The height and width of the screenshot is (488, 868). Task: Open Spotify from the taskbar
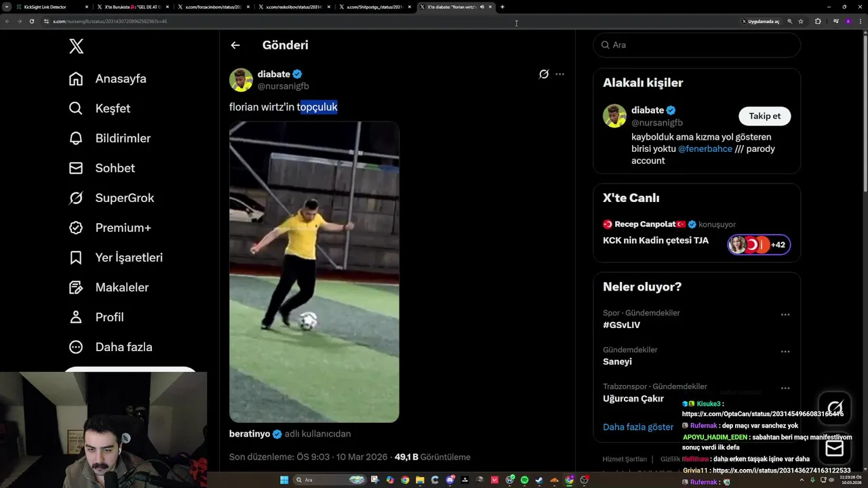click(524, 480)
